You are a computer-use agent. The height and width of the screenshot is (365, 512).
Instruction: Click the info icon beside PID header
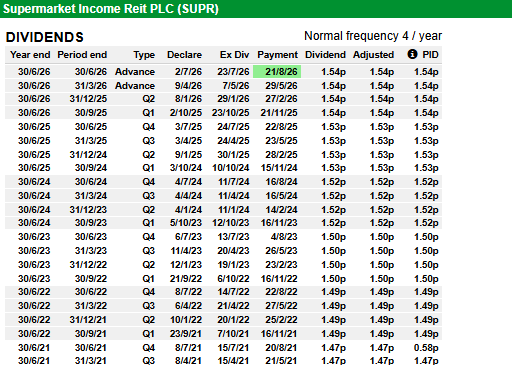[x=412, y=54]
